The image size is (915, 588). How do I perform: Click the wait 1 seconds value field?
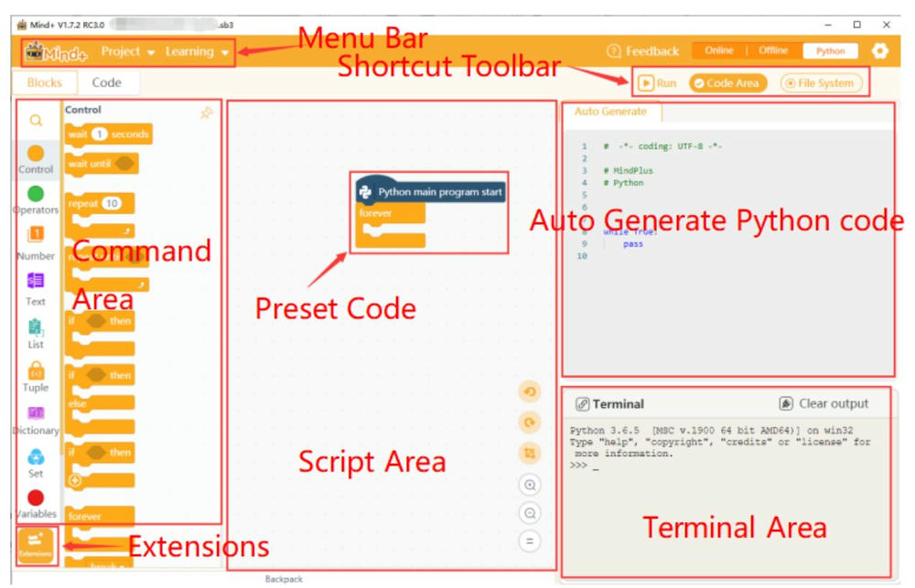click(99, 134)
